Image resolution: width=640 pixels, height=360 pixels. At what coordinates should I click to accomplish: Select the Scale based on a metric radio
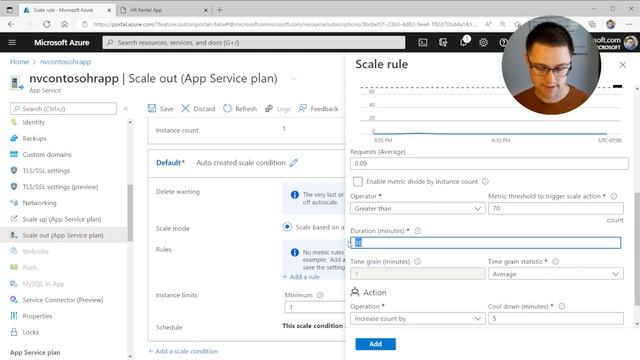[287, 227]
